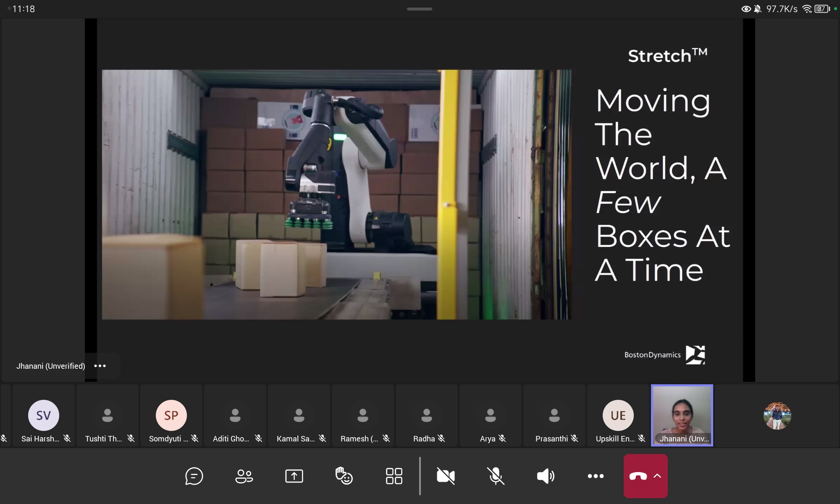Expand the leave call options chevron

[x=657, y=476]
